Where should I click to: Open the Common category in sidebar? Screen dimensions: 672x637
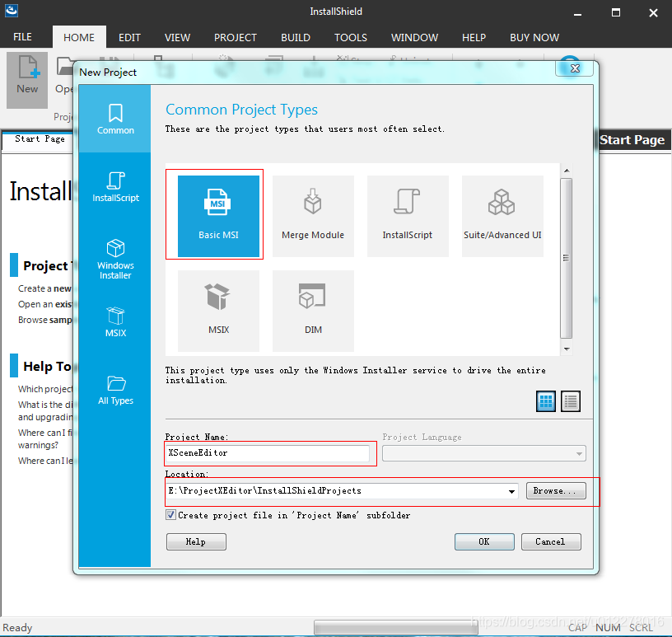115,119
